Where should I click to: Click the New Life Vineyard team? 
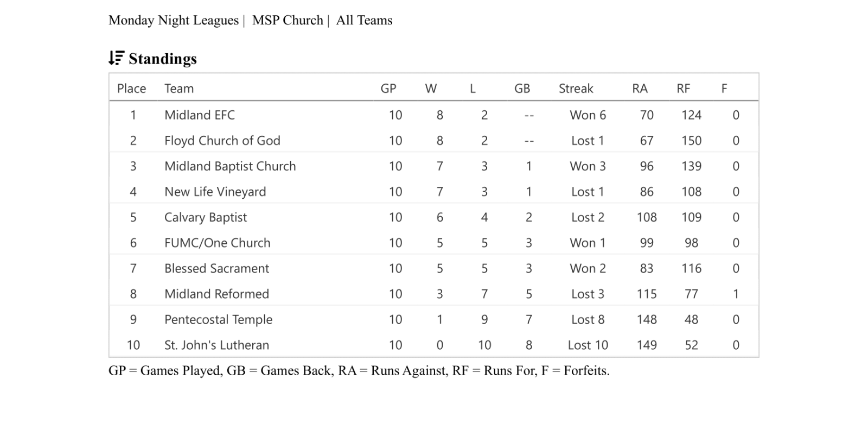coord(215,192)
